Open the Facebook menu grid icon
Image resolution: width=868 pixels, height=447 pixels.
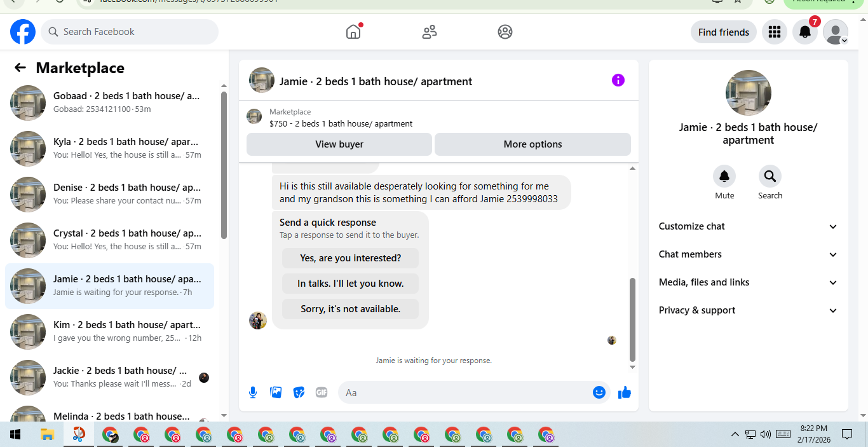click(774, 32)
